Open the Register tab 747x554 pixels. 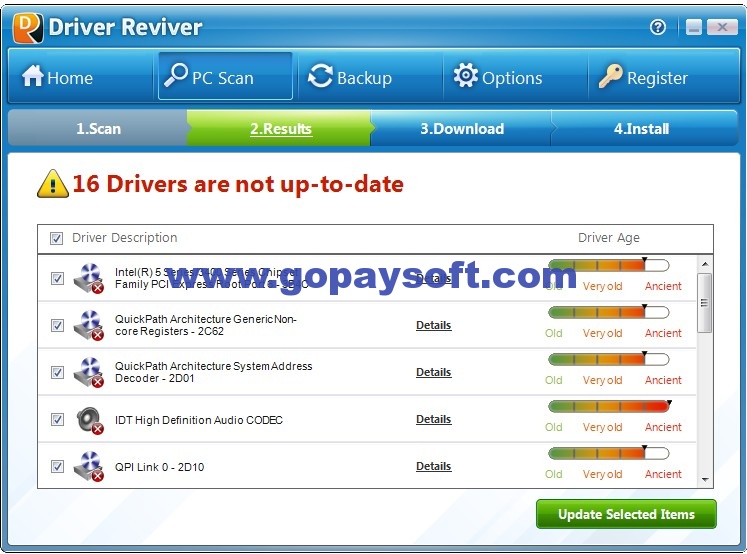663,76
